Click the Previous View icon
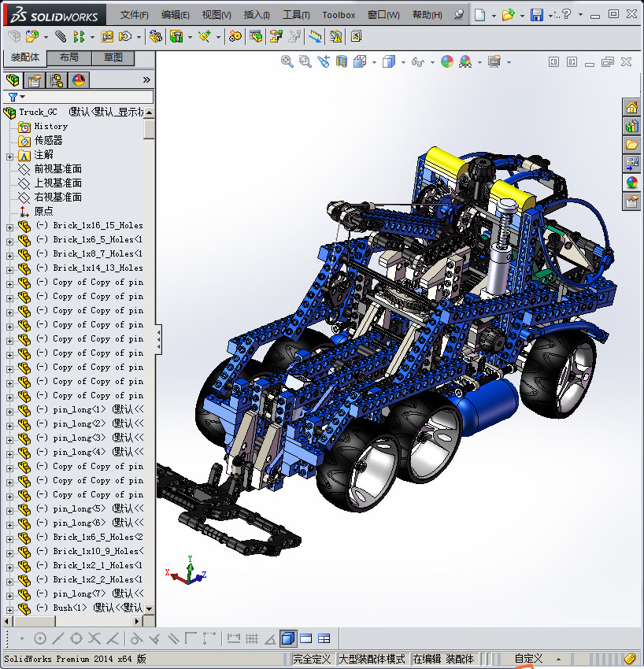This screenshot has width=644, height=669. pos(324,62)
